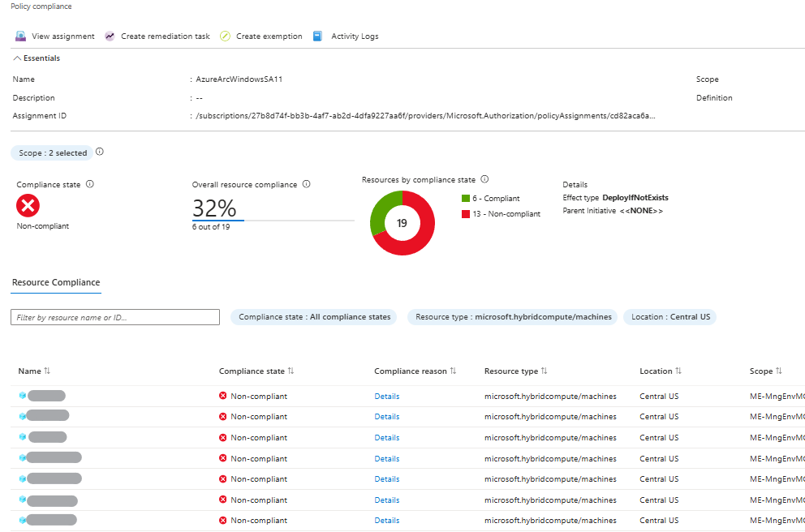Click View assignment button

[x=55, y=36]
